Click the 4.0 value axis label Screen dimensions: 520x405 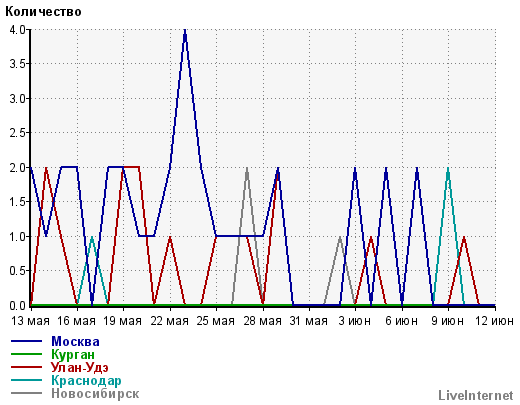(17, 30)
